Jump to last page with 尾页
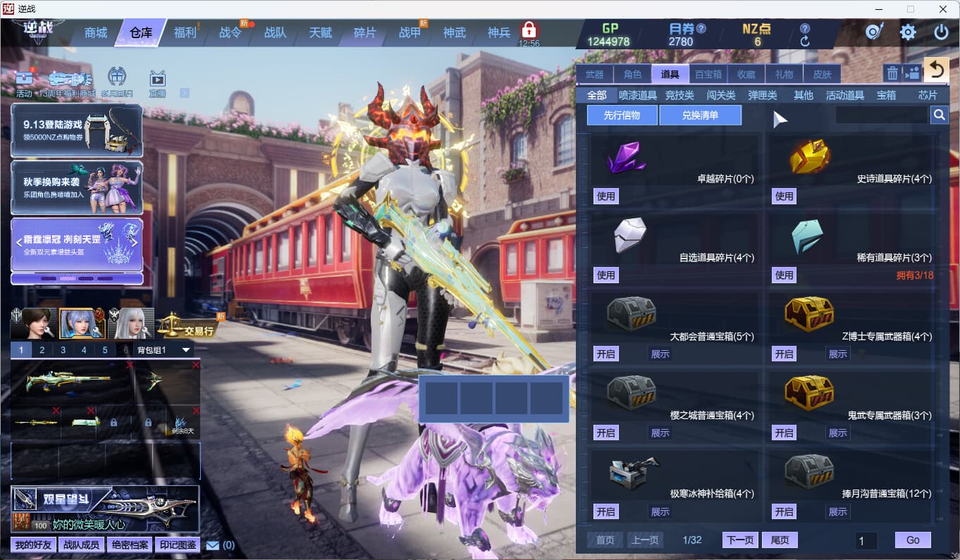 point(780,540)
